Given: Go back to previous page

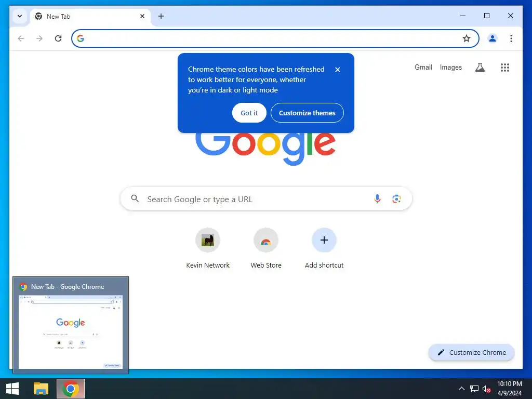Looking at the screenshot, I should pyautogui.click(x=21, y=38).
